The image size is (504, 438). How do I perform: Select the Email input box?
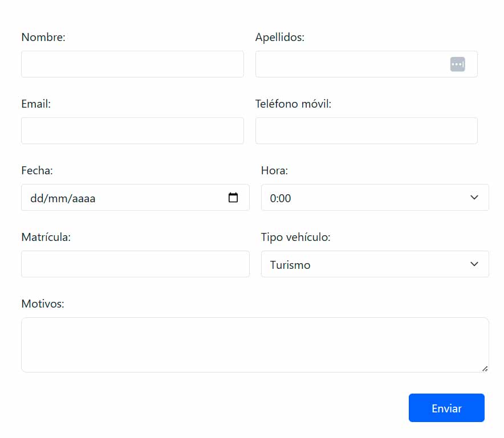pyautogui.click(x=132, y=131)
